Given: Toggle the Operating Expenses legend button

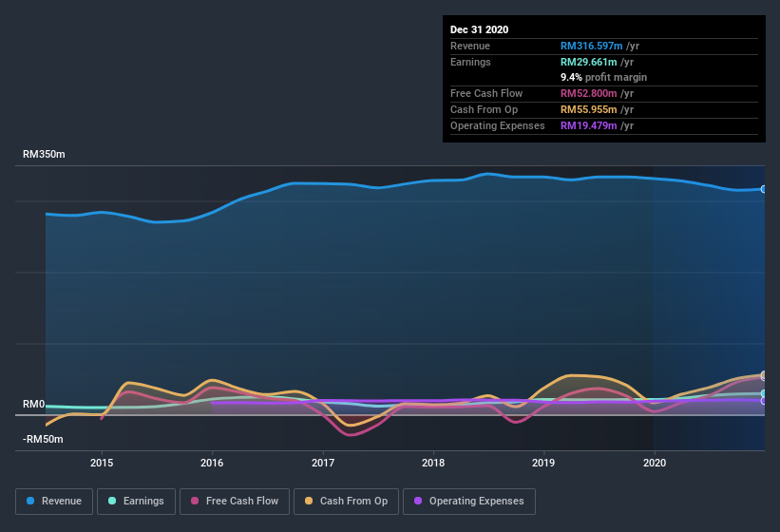Looking at the screenshot, I should [469, 502].
